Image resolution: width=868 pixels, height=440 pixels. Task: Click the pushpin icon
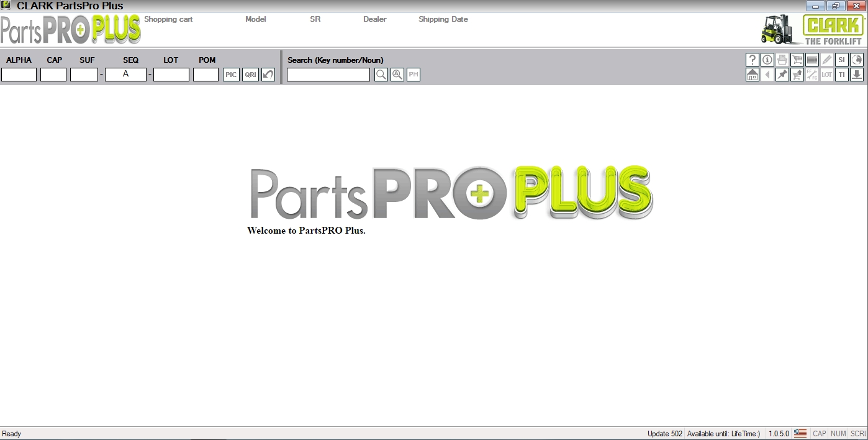[782, 75]
